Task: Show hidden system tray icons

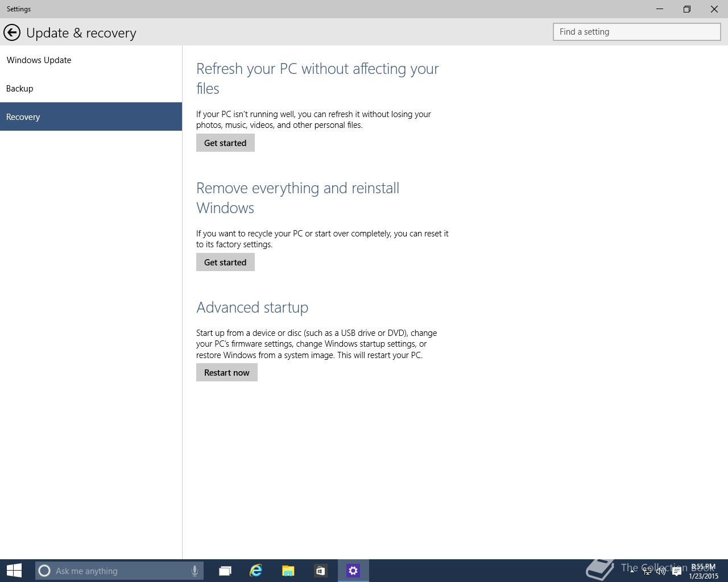Action: pos(632,571)
